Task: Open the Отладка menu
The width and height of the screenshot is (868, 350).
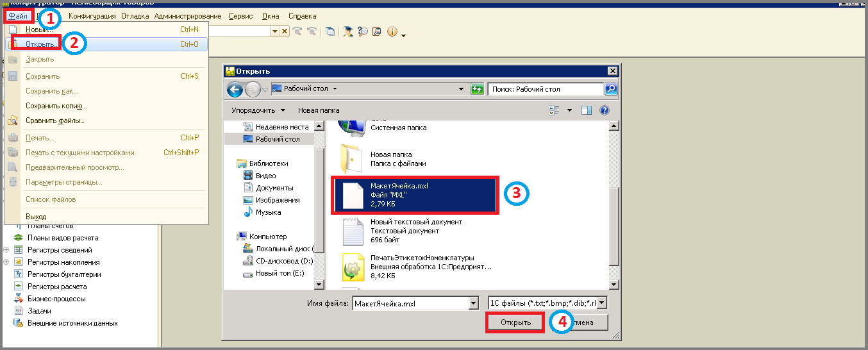Action: (135, 16)
